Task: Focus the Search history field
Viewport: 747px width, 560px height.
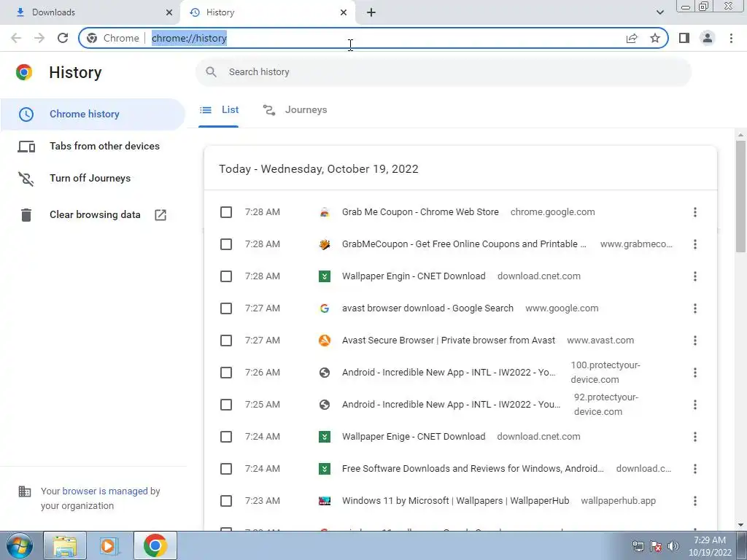Action: [x=443, y=72]
